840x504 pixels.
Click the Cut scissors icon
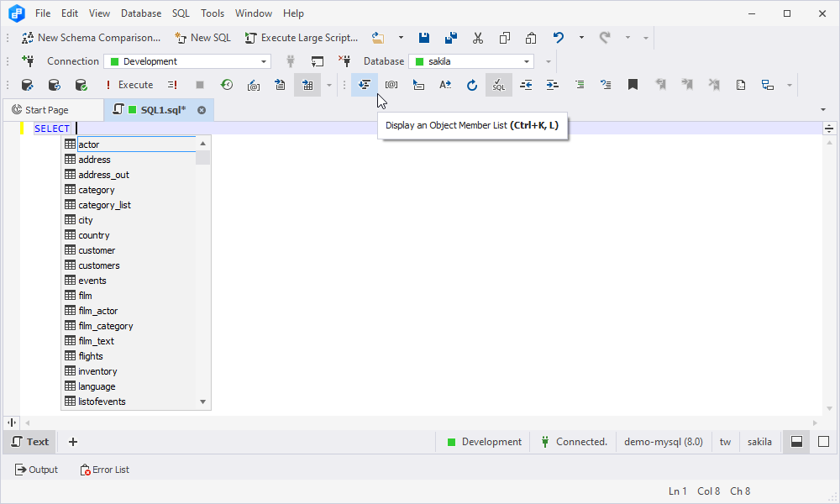(x=478, y=38)
